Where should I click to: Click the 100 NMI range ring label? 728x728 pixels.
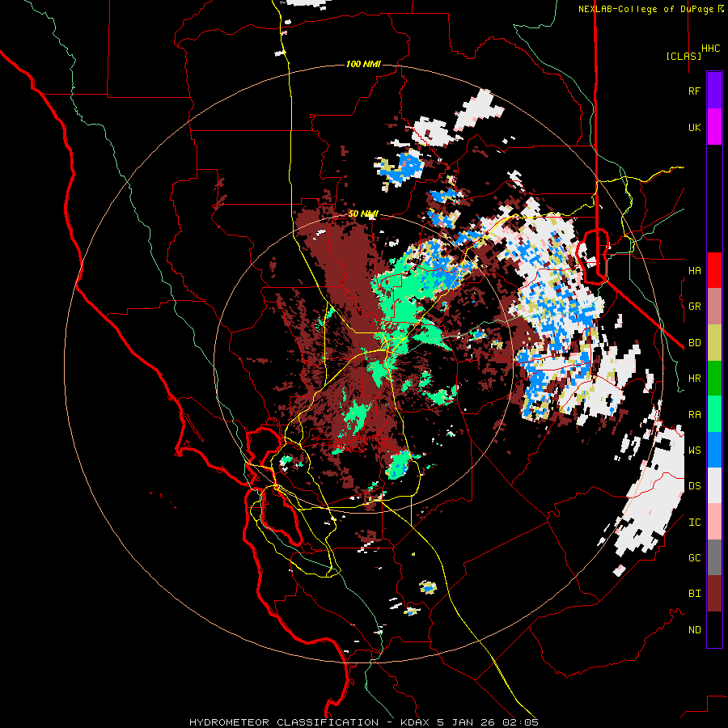363,64
